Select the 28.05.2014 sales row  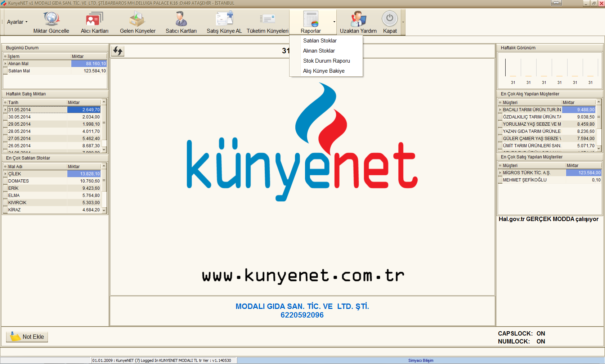click(52, 131)
